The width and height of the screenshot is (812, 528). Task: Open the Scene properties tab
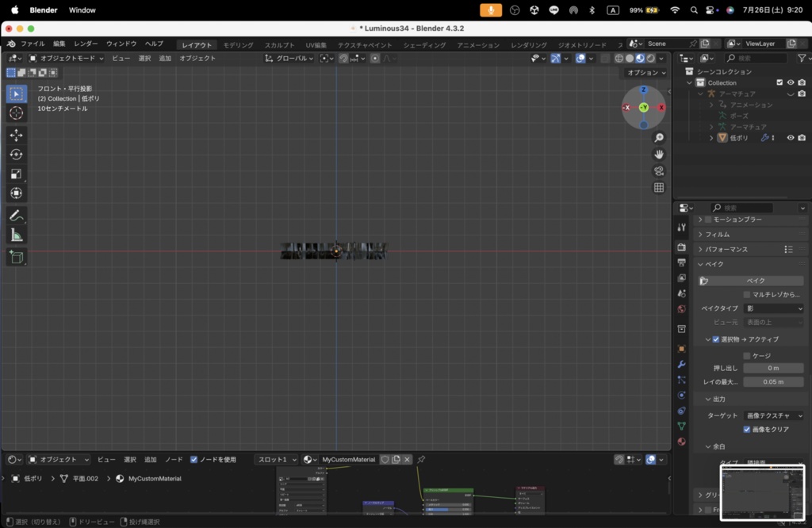(x=681, y=293)
